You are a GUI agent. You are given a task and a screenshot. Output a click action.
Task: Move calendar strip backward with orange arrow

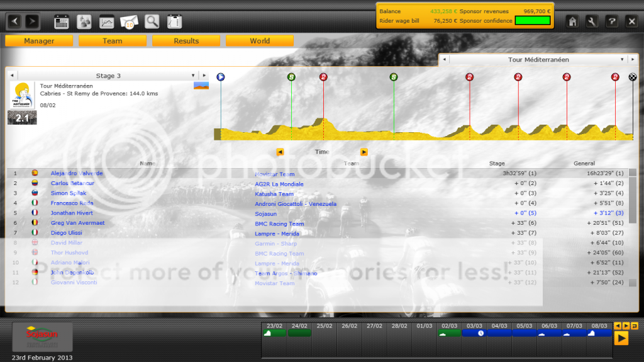pyautogui.click(x=618, y=326)
